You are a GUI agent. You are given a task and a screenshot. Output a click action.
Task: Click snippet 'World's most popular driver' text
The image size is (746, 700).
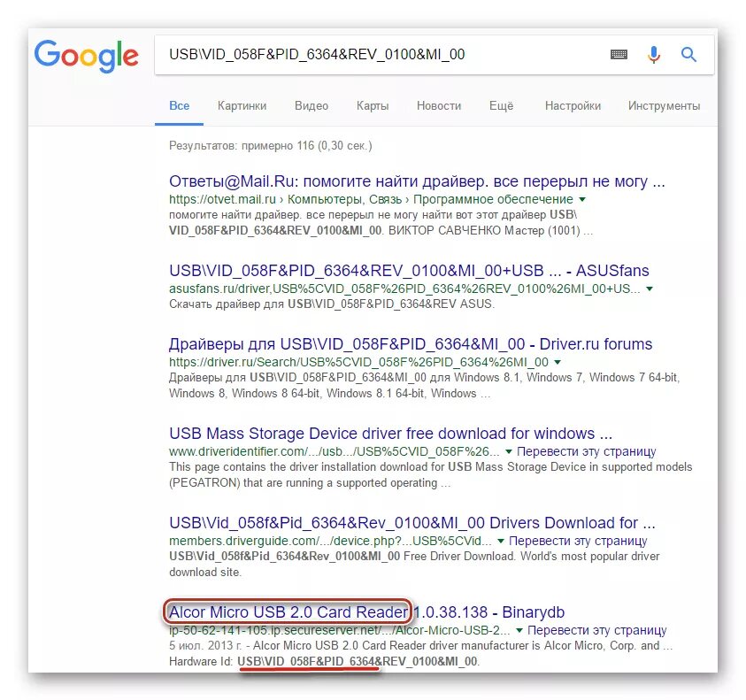pos(414,565)
